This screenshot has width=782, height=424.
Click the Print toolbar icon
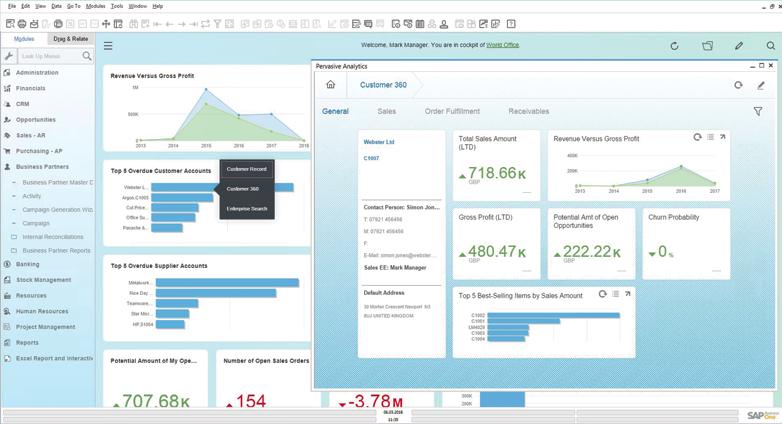pyautogui.click(x=22, y=23)
